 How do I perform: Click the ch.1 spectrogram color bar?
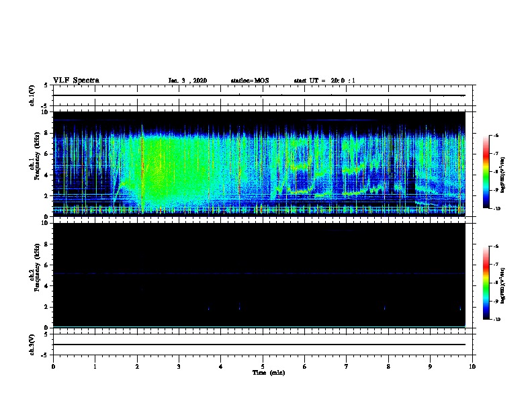click(x=486, y=172)
